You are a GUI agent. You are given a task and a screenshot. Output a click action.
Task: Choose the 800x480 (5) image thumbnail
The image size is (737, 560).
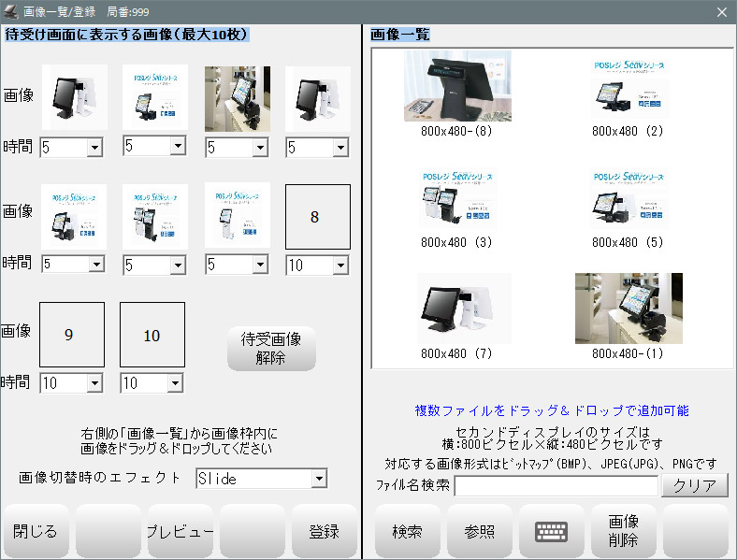pyautogui.click(x=629, y=197)
